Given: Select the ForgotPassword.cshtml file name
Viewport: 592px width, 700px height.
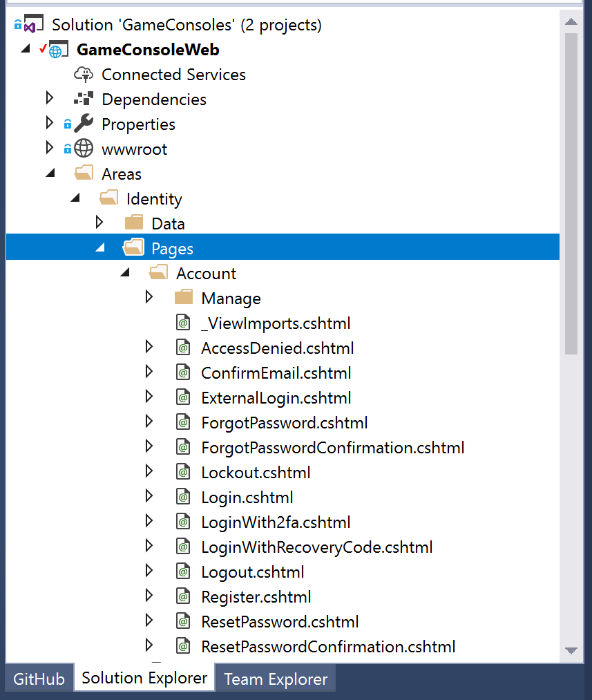Looking at the screenshot, I should tap(284, 423).
